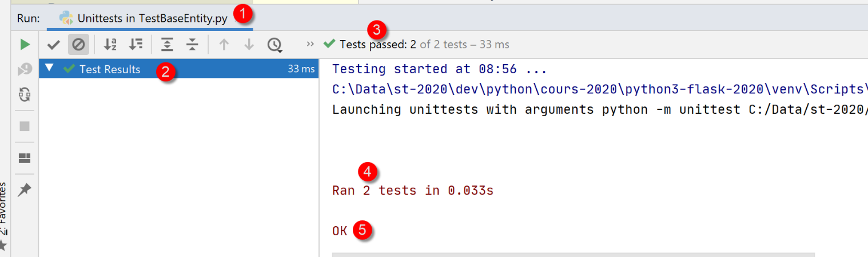This screenshot has width=868, height=257.
Task: Select the Test Results tree node
Action: [x=109, y=69]
